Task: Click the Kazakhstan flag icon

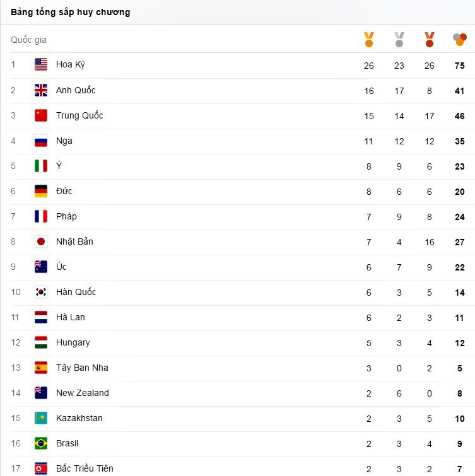Action: coord(41,418)
